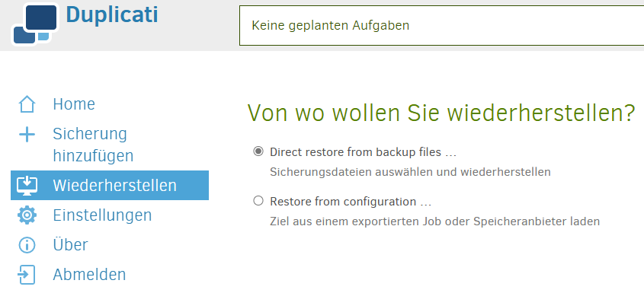Click the Duplicati title text

point(112,15)
